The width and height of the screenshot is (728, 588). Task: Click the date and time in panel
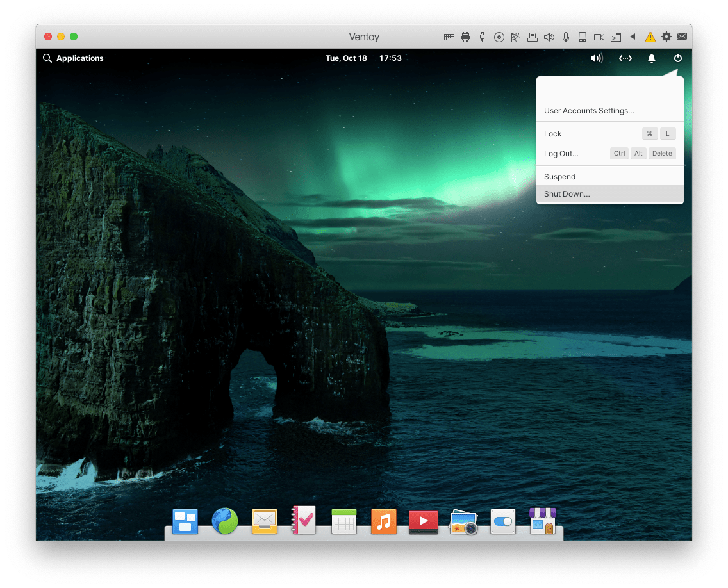point(363,58)
